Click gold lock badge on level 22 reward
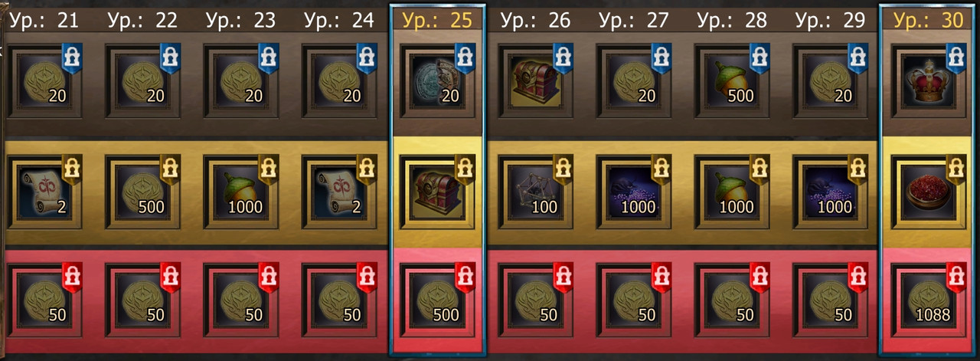Viewport: 980px width, 361px height. [x=170, y=167]
